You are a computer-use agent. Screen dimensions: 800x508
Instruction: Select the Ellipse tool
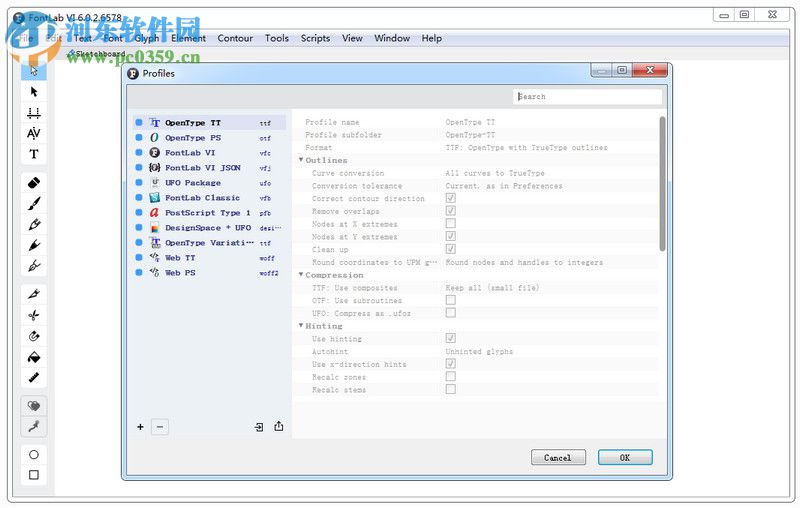(x=34, y=454)
